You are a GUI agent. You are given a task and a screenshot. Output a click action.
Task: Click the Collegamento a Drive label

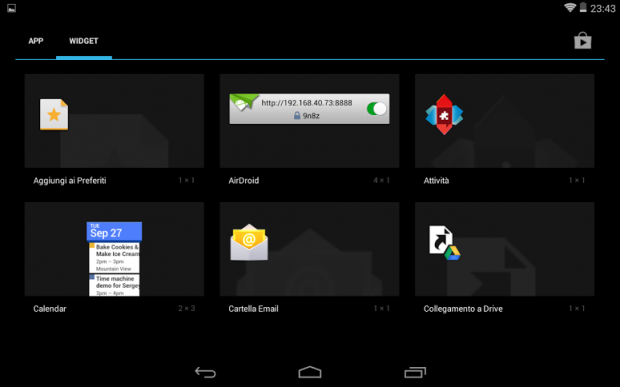463,309
